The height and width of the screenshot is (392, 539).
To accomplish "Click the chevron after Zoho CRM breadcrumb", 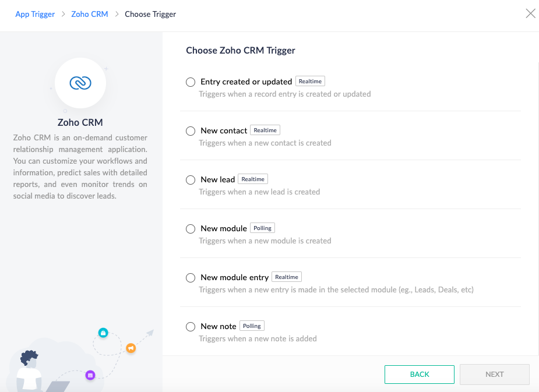I will coord(117,14).
